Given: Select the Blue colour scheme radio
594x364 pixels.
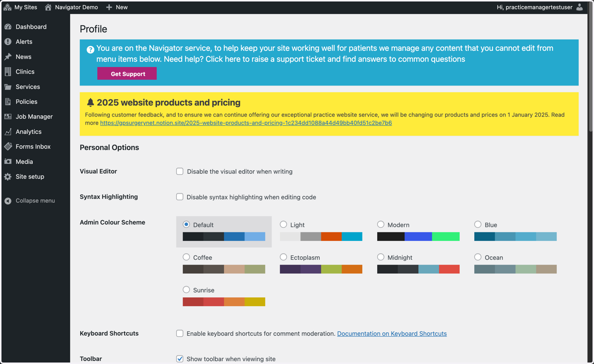Looking at the screenshot, I should (x=478, y=225).
